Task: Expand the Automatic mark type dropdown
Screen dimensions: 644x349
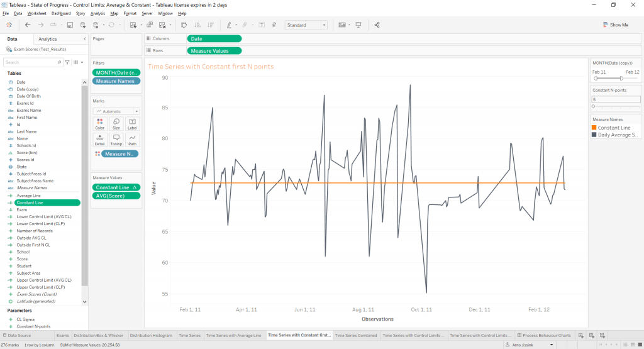Action: [116, 111]
